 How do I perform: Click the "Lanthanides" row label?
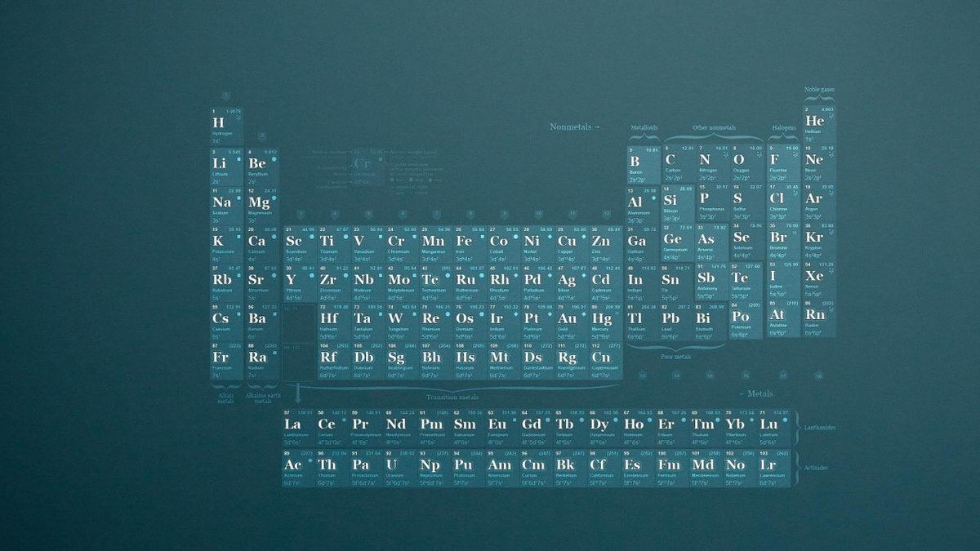tap(820, 427)
